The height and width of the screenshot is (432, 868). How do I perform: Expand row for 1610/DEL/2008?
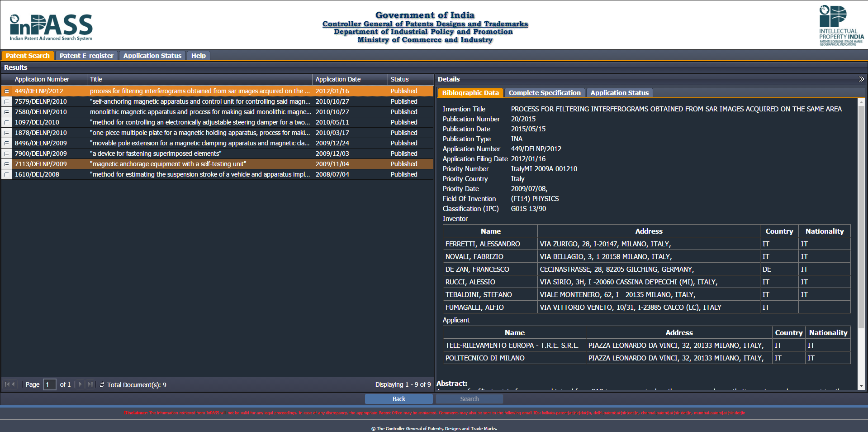[x=7, y=175]
